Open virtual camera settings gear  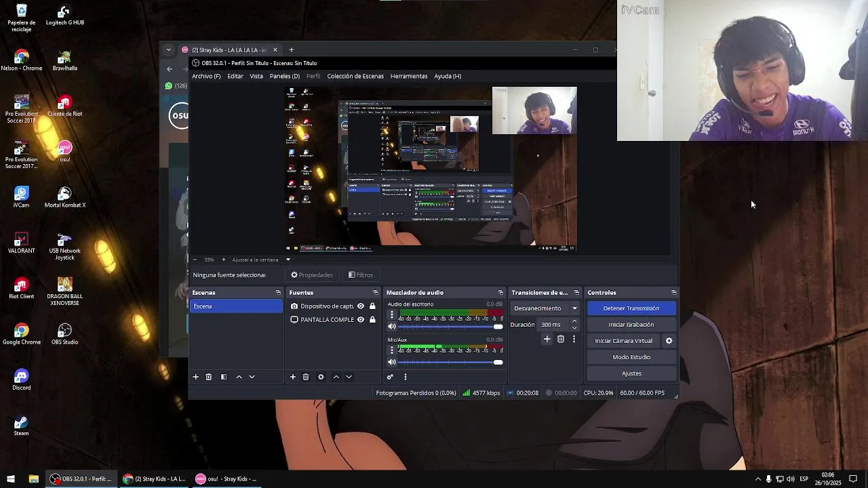[x=669, y=341]
